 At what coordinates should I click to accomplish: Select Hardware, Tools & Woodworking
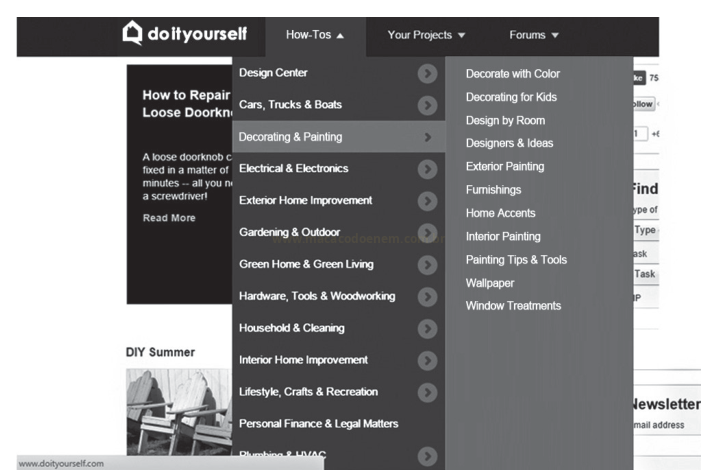317,296
